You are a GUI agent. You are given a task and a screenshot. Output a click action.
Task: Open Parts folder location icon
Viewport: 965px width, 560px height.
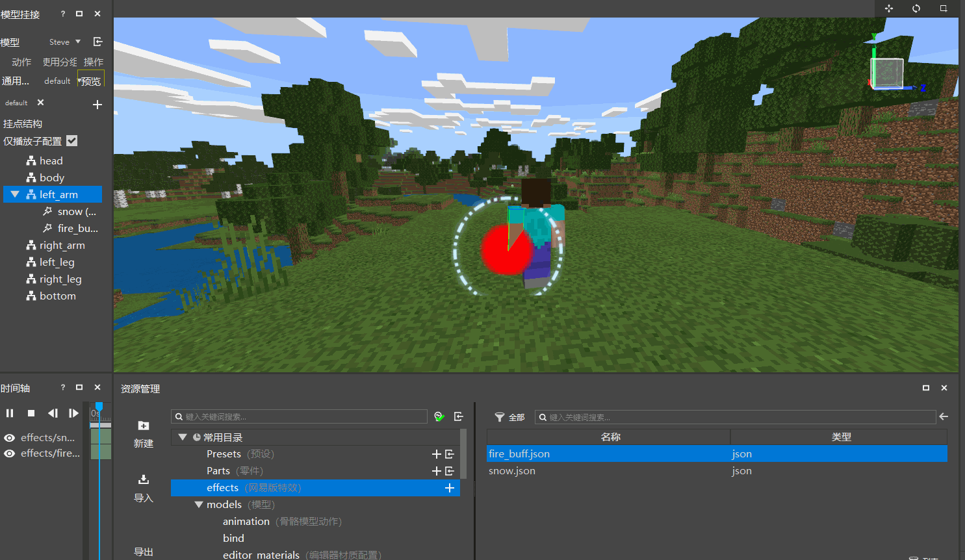point(450,471)
